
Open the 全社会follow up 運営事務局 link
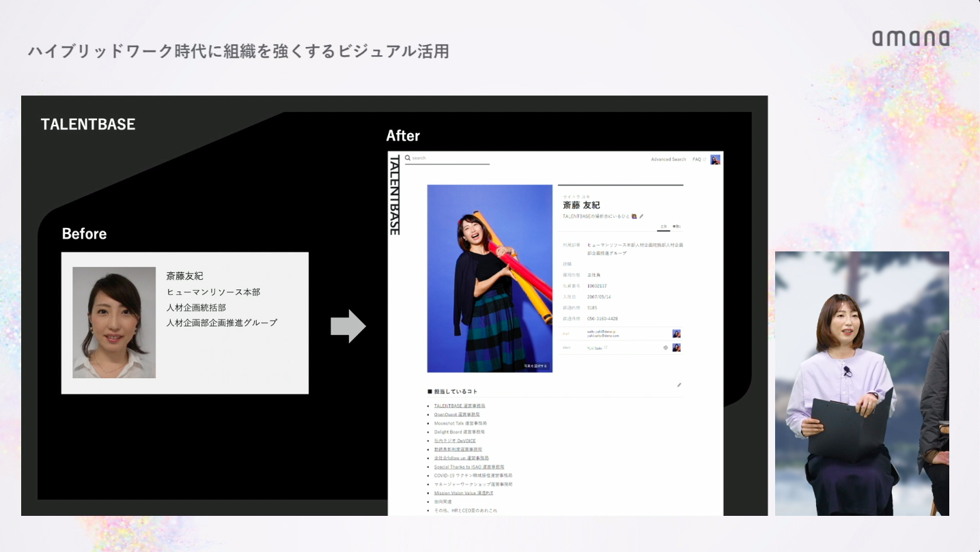click(x=462, y=459)
